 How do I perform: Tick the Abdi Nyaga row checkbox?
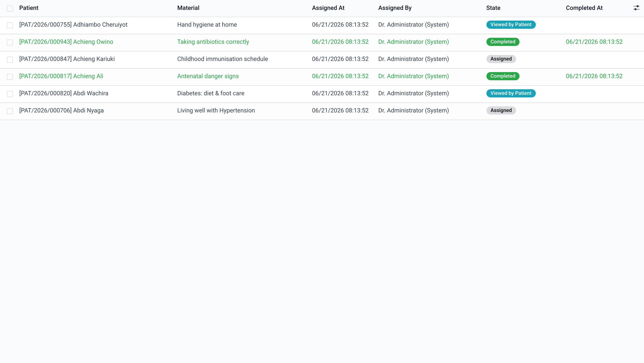[10, 111]
